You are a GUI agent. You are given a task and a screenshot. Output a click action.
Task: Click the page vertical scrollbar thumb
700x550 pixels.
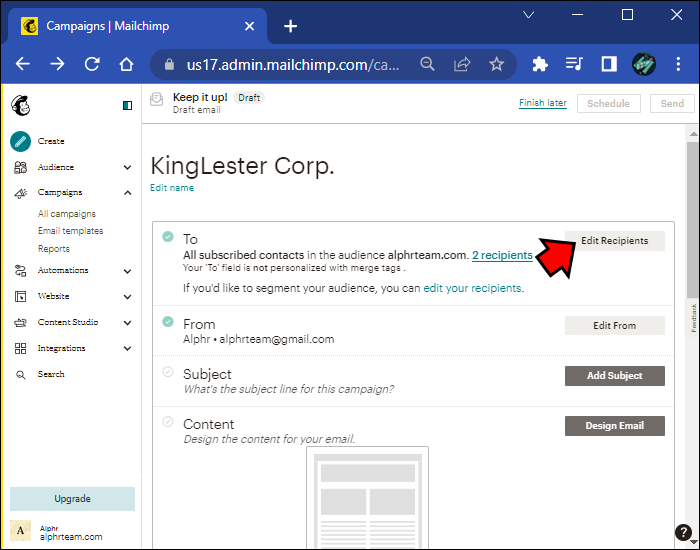692,220
